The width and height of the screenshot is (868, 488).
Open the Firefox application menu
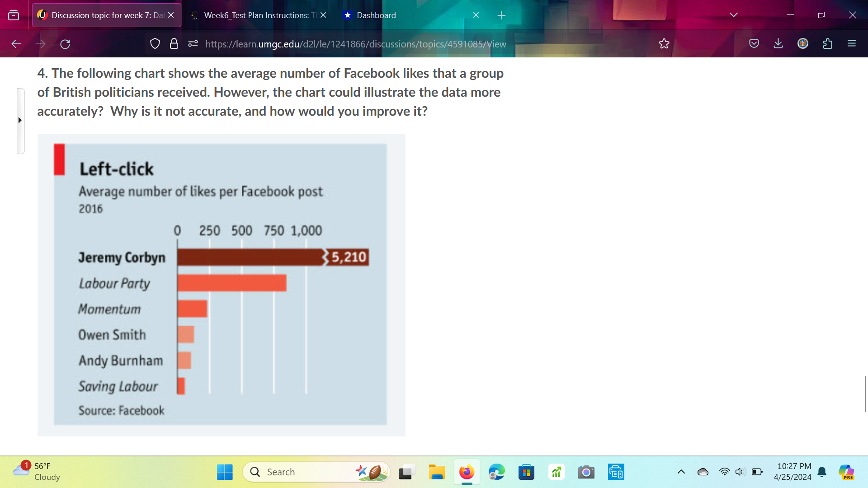852,43
